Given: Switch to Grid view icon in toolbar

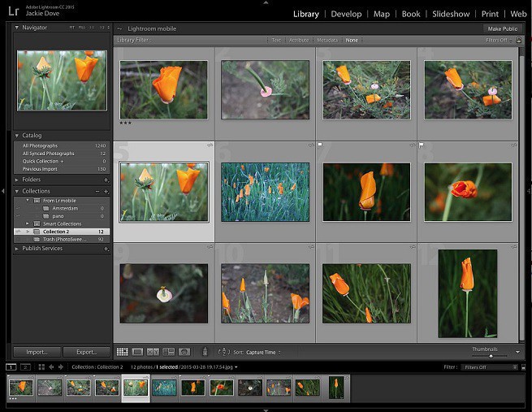Looking at the screenshot, I should coord(122,352).
